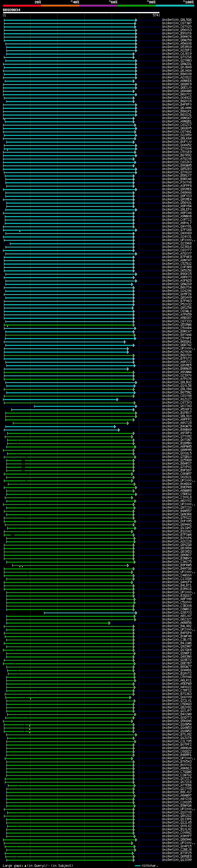Click the orange ~40% identity legend segment
This screenshot has height=868, width=197.
pos(60,6)
